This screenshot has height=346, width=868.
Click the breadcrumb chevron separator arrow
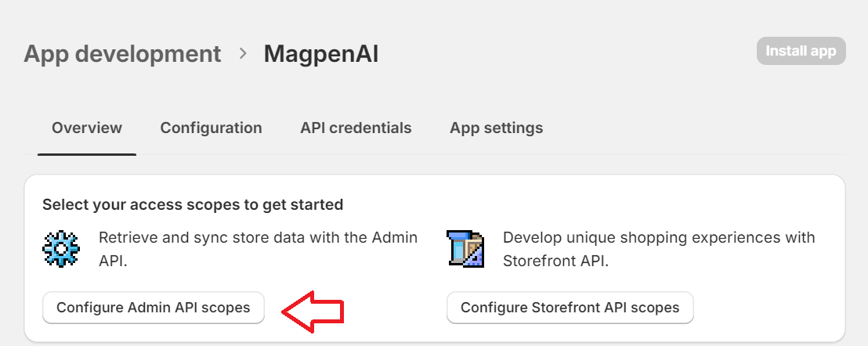point(243,53)
